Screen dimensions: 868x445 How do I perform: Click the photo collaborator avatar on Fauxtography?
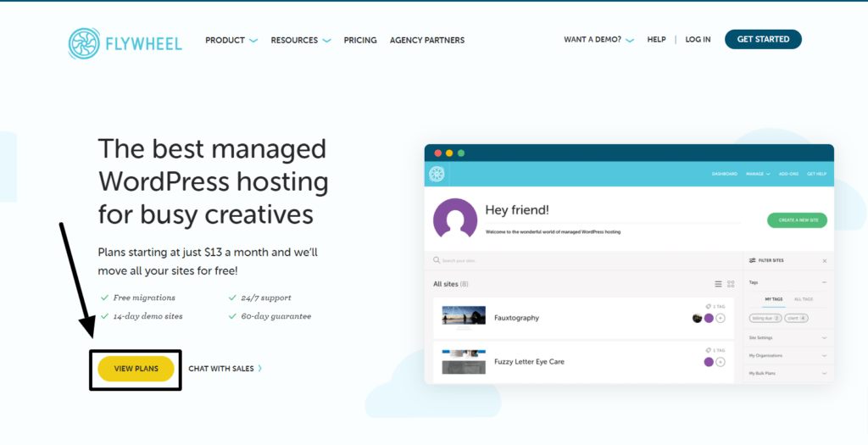click(698, 318)
